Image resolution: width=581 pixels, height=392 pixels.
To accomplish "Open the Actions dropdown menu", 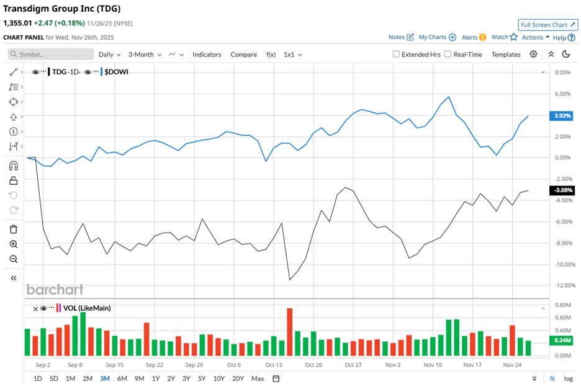I will click(x=536, y=37).
